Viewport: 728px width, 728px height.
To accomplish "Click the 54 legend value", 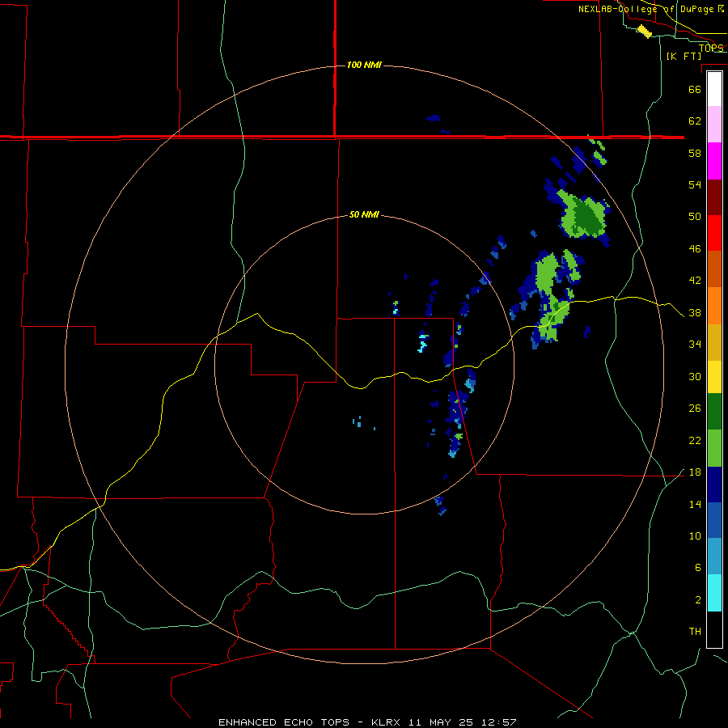I will tap(695, 184).
